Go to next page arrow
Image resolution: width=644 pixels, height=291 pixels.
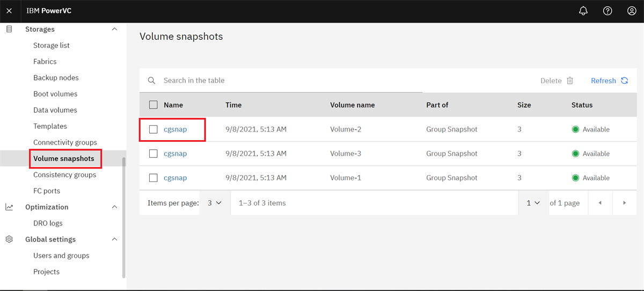tap(625, 203)
